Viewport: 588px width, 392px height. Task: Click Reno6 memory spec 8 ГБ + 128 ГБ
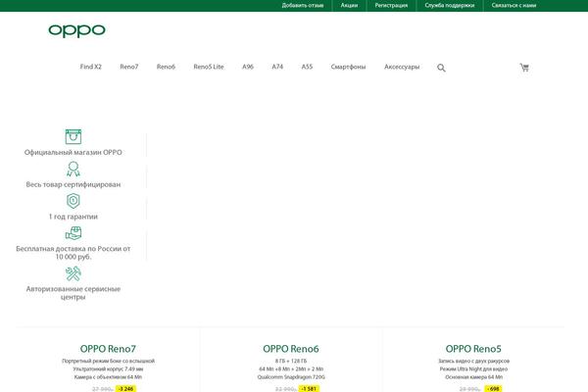tap(291, 361)
